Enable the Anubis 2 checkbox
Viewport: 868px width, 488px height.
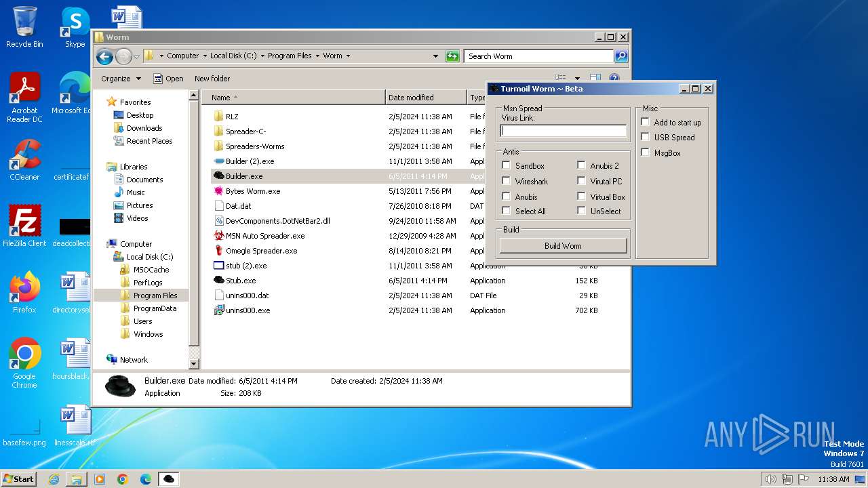pyautogui.click(x=581, y=165)
